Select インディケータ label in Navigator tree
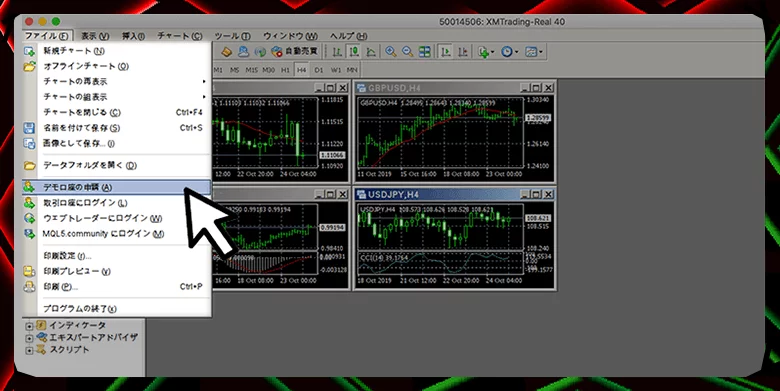The width and height of the screenshot is (780, 391). pos(77,325)
